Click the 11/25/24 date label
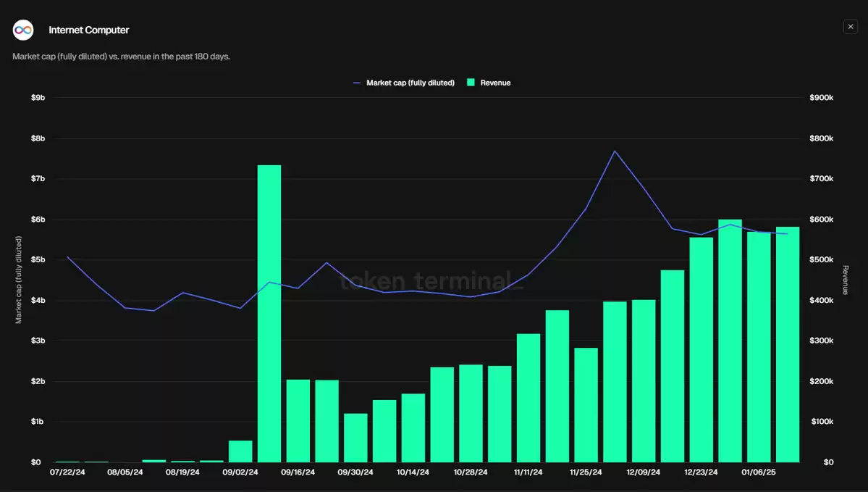 (x=586, y=472)
